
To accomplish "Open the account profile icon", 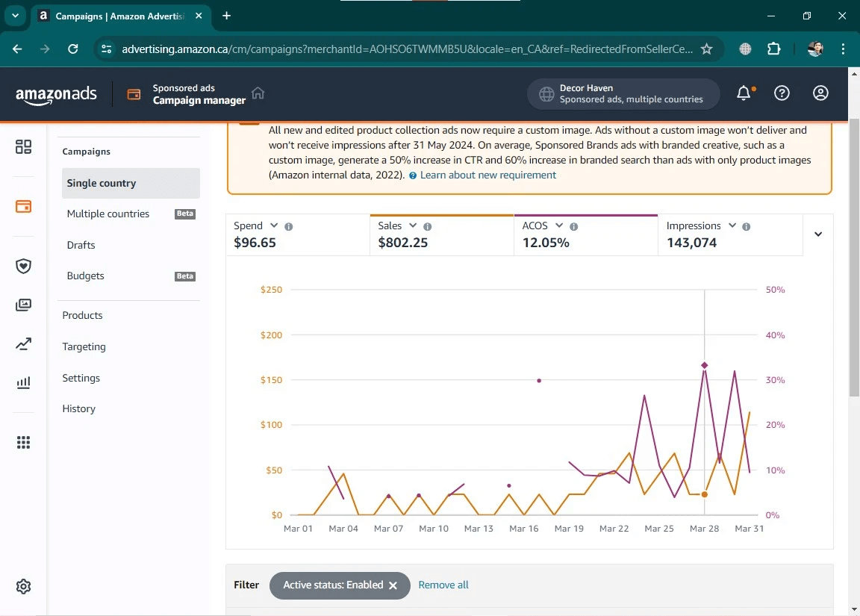I will (820, 93).
